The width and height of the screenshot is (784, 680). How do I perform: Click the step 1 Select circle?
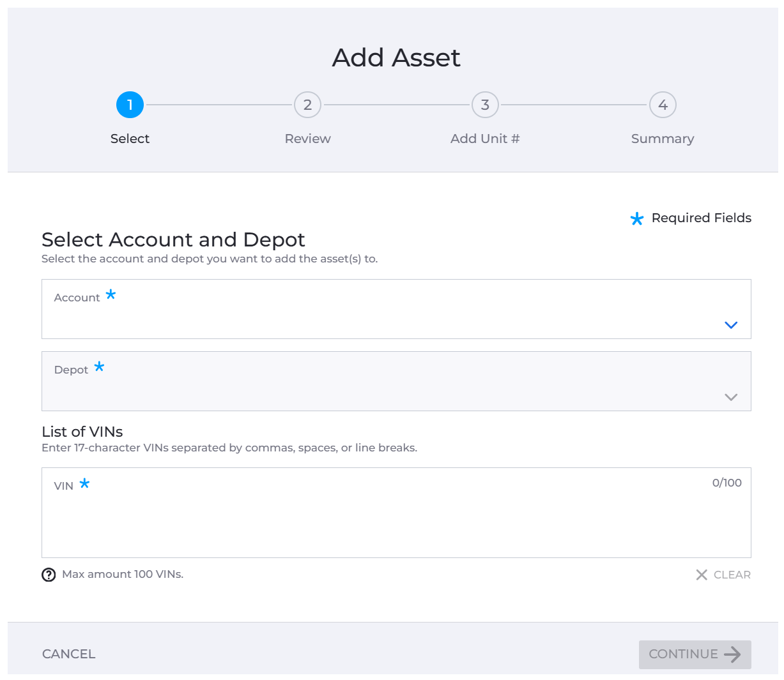pos(130,105)
